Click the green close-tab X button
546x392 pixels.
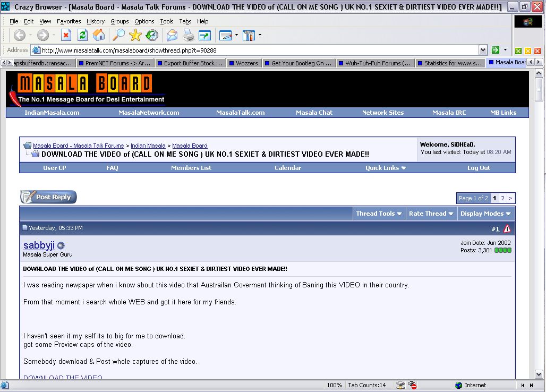[518, 51]
